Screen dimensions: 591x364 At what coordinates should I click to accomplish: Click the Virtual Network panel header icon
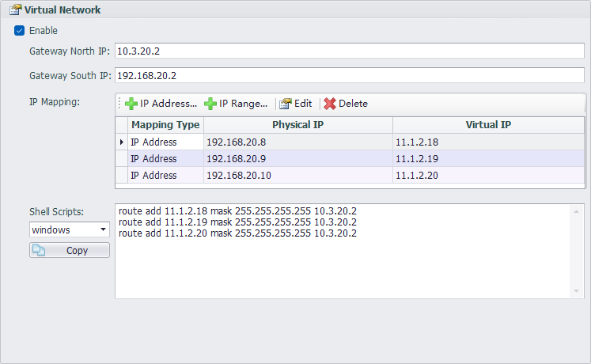coord(14,10)
